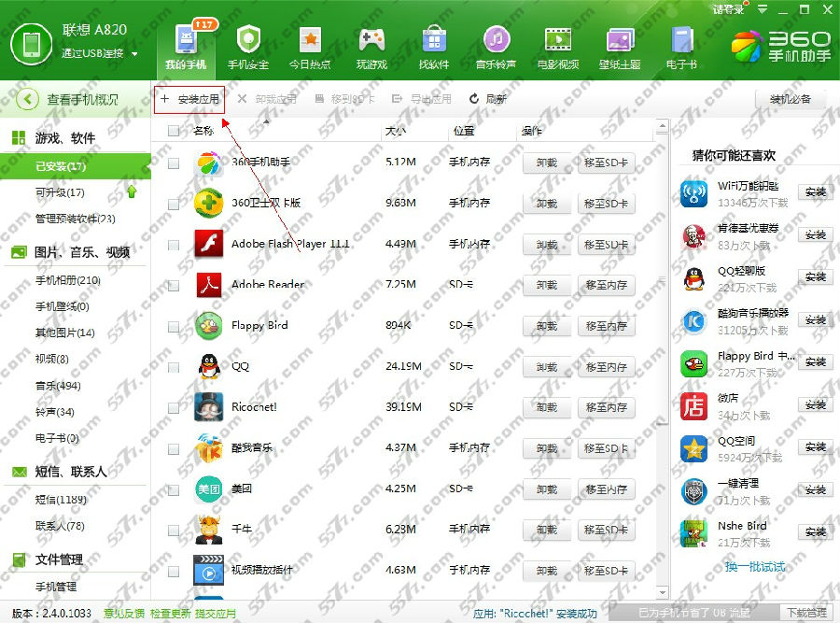Click the 刷新 refresh button
840x623 pixels.
pos(488,99)
